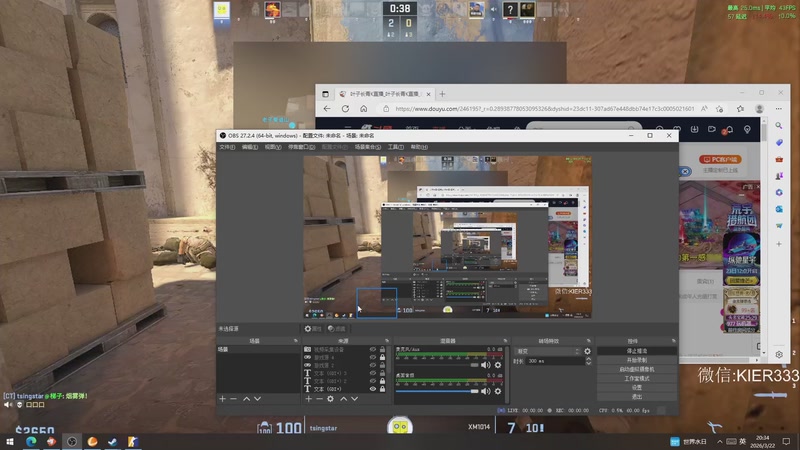
Task: Open the 场景集合(S) menu in OBS
Action: click(368, 147)
